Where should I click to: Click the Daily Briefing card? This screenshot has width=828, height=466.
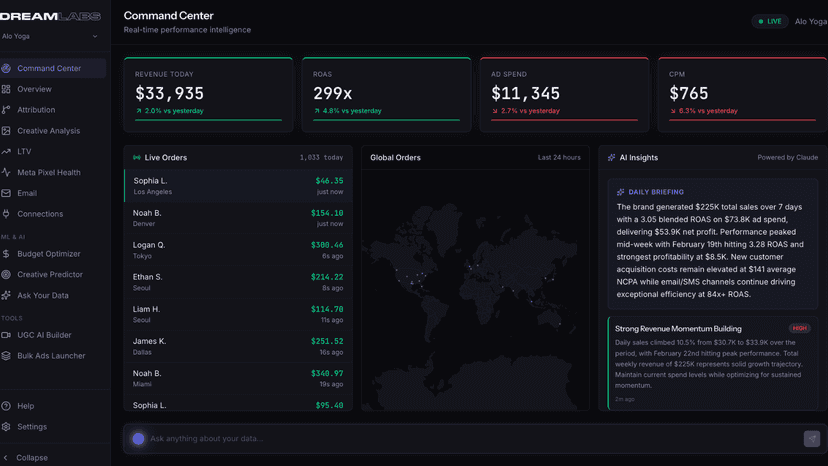pos(713,244)
